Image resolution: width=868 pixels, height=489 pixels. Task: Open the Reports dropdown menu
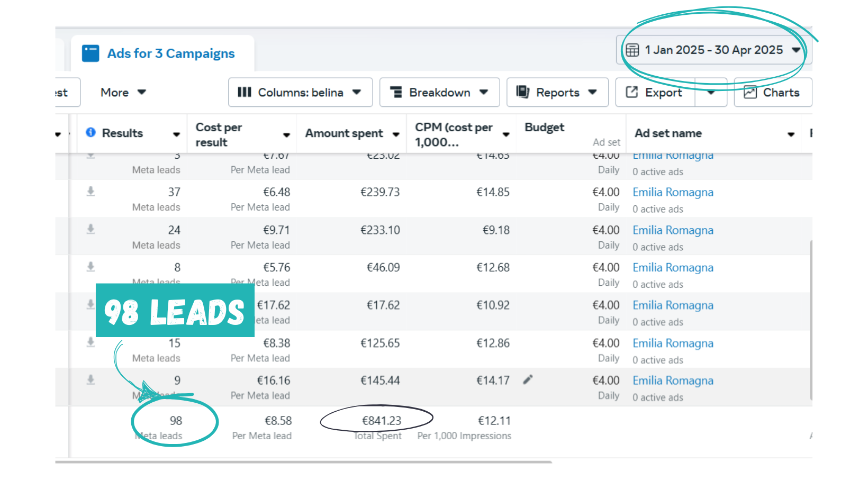(557, 93)
